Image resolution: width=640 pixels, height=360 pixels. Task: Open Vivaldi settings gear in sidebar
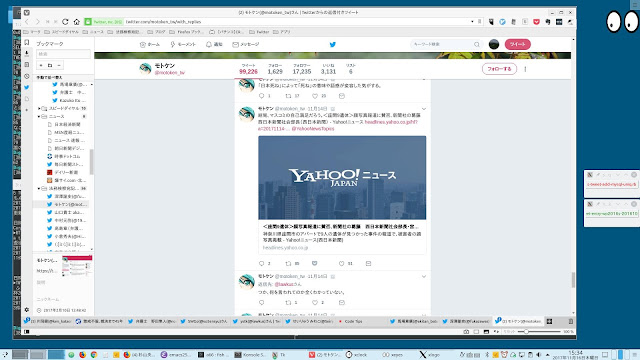[x=27, y=310]
